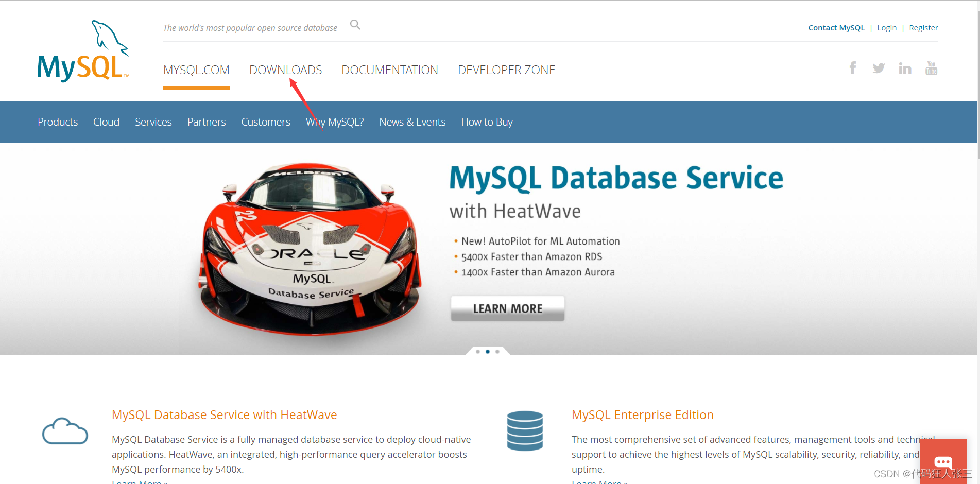Open the search magnifier icon
The width and height of the screenshot is (980, 484).
355,25
